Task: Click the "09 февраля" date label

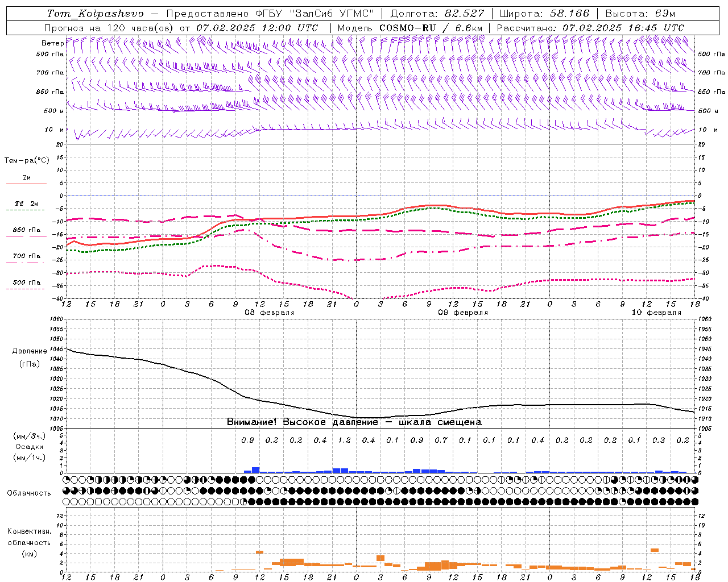Action: [463, 313]
